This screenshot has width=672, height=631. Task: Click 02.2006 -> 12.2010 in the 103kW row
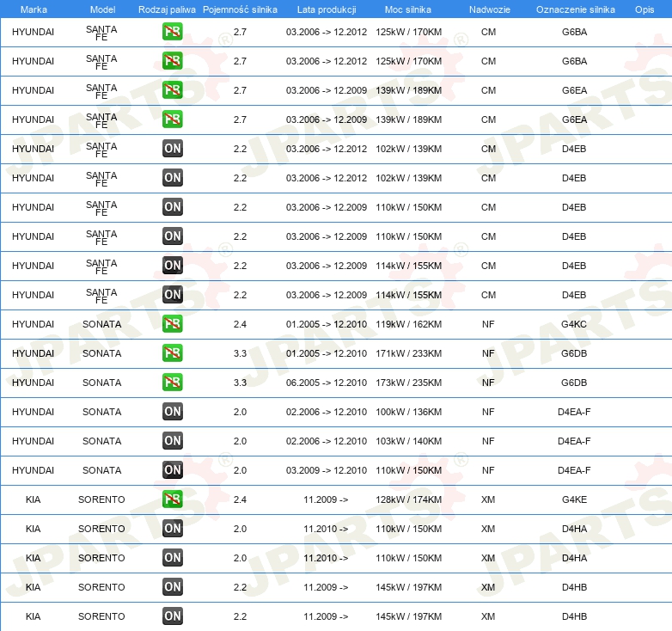click(x=327, y=441)
